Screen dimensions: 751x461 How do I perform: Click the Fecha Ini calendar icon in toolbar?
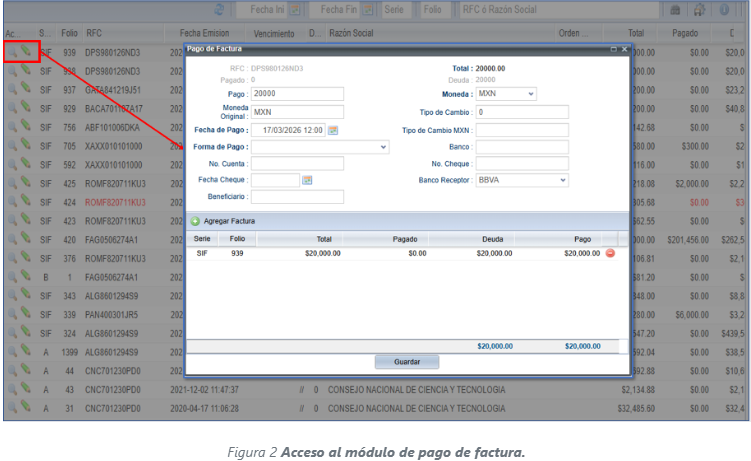[x=296, y=9]
